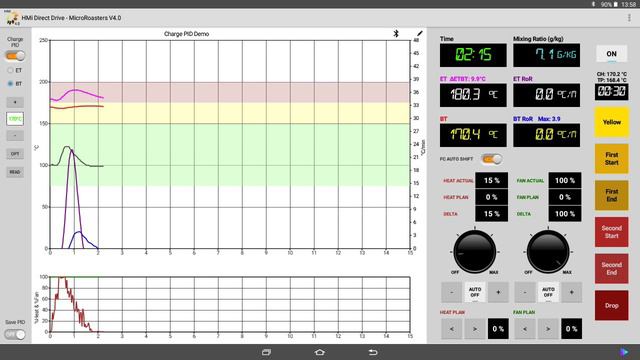Step fan plan forward with right arrow
The image size is (640, 360).
pyautogui.click(x=548, y=329)
